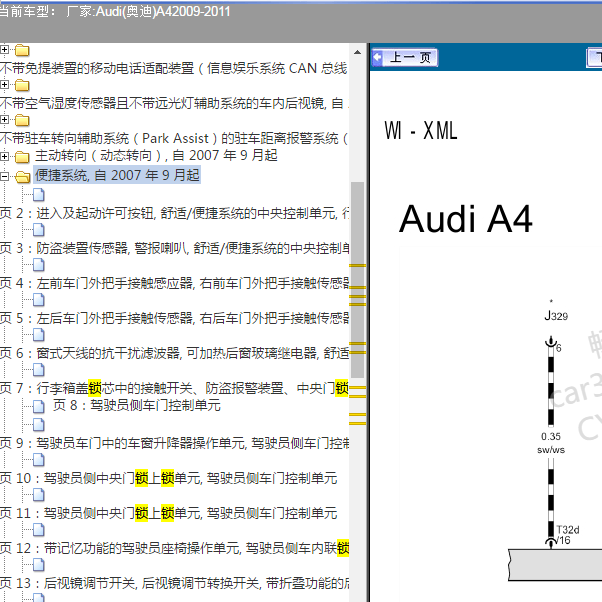
Task: Click the 0.35 sw/ws wire label
Action: point(551,443)
